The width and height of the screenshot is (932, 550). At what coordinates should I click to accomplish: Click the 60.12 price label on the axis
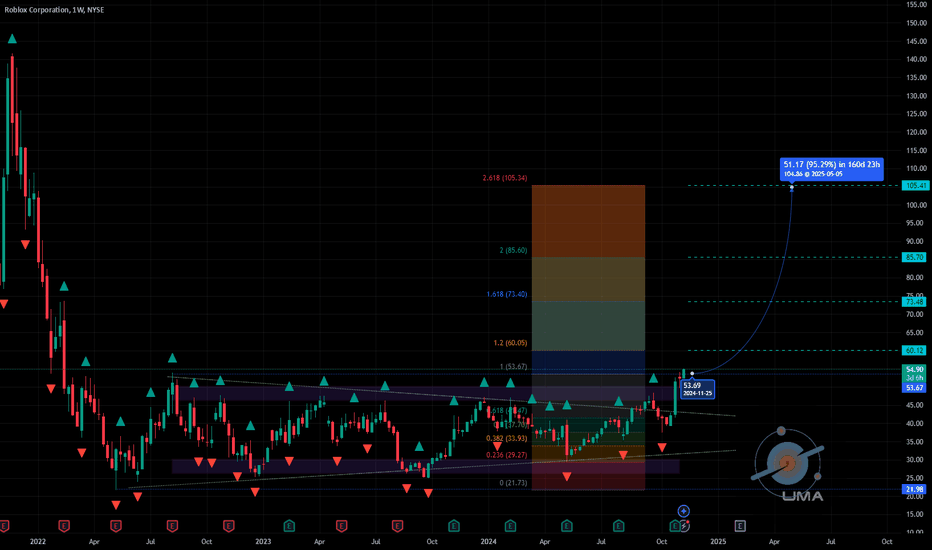915,350
